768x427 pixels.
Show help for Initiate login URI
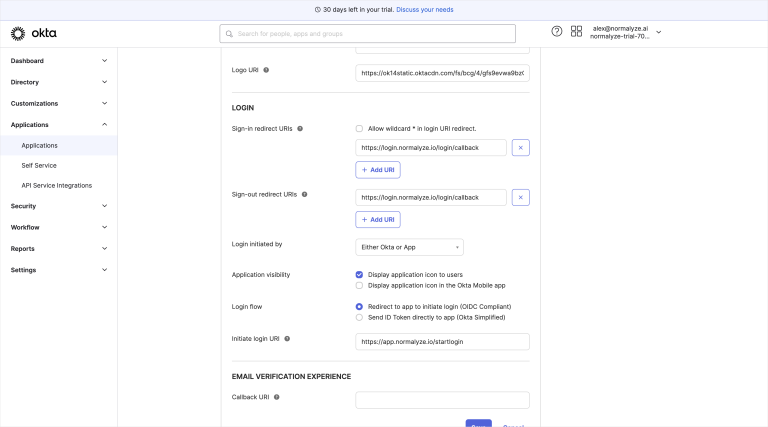tap(287, 339)
